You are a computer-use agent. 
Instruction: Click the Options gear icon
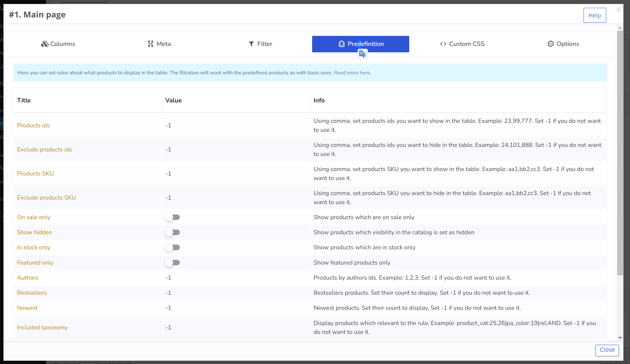(x=551, y=44)
